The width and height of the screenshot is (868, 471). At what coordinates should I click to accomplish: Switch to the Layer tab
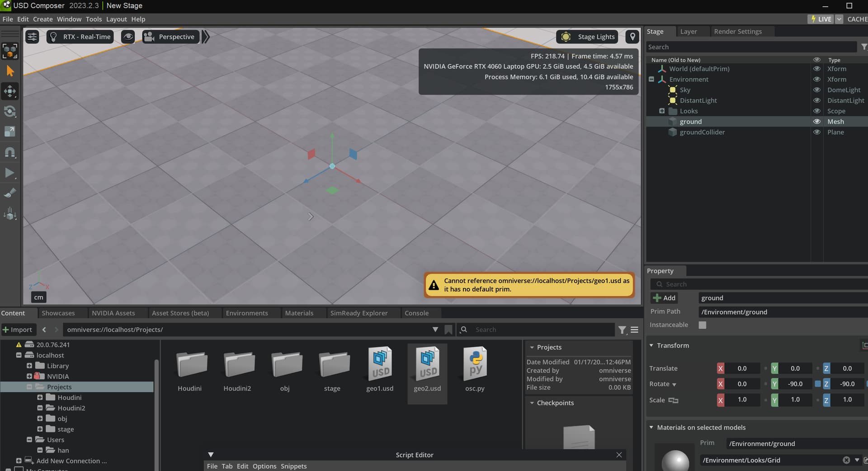(x=689, y=32)
